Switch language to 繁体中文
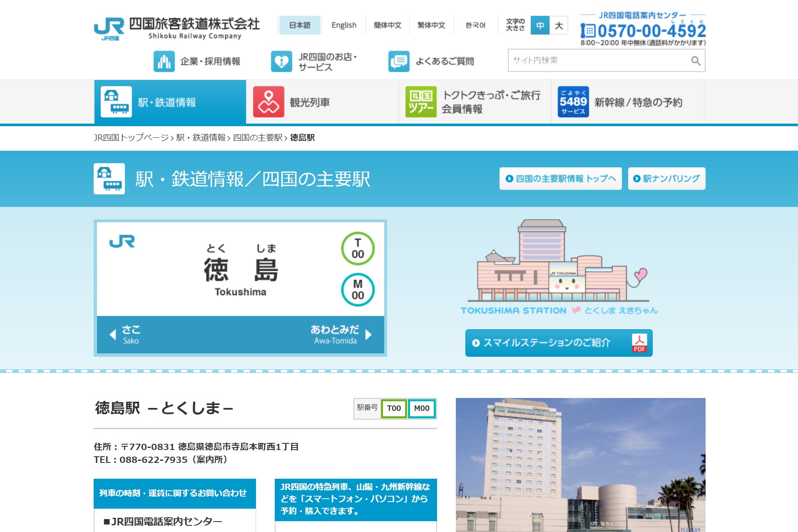The width and height of the screenshot is (798, 532). [x=431, y=25]
